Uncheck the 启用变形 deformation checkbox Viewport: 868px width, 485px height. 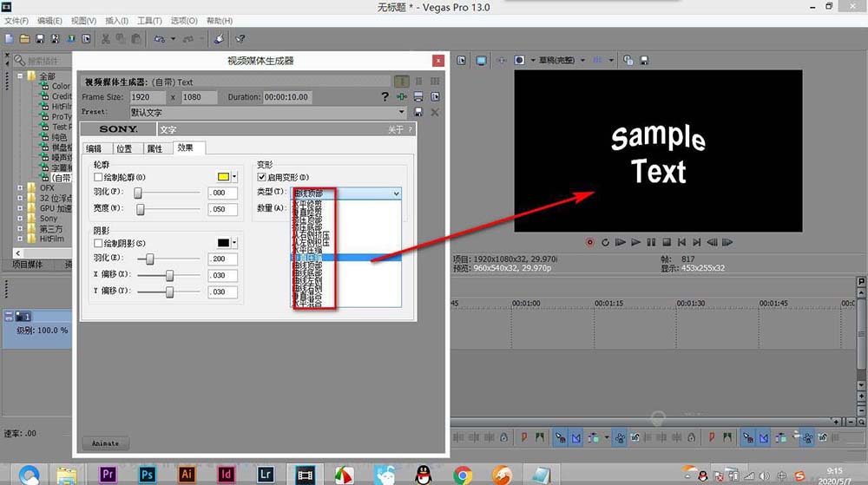(x=261, y=177)
